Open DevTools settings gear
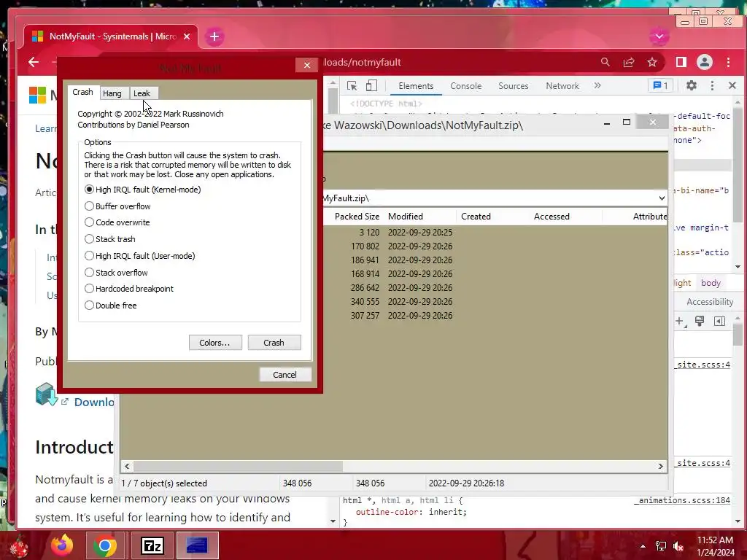Screen dimensions: 747x560 pos(692,86)
